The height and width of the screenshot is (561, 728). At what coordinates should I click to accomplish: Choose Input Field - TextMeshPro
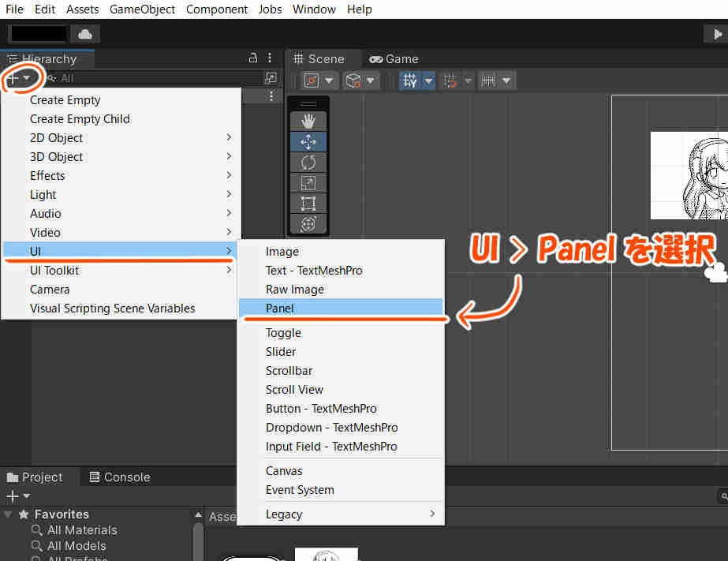pos(342,447)
